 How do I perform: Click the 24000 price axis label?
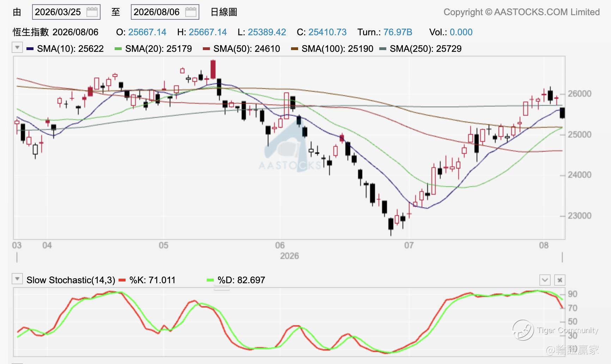click(580, 175)
